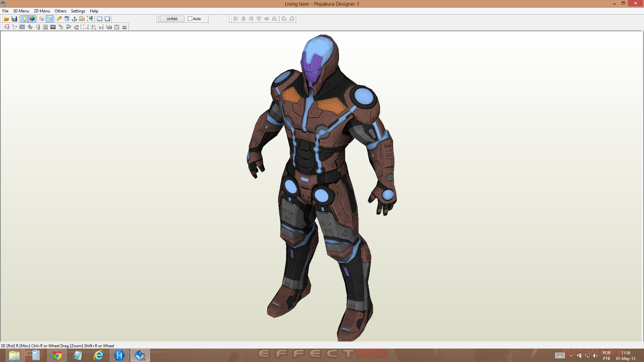644x362 pixels.
Task: Click the touch keyboard tray icon
Action: tap(560, 356)
